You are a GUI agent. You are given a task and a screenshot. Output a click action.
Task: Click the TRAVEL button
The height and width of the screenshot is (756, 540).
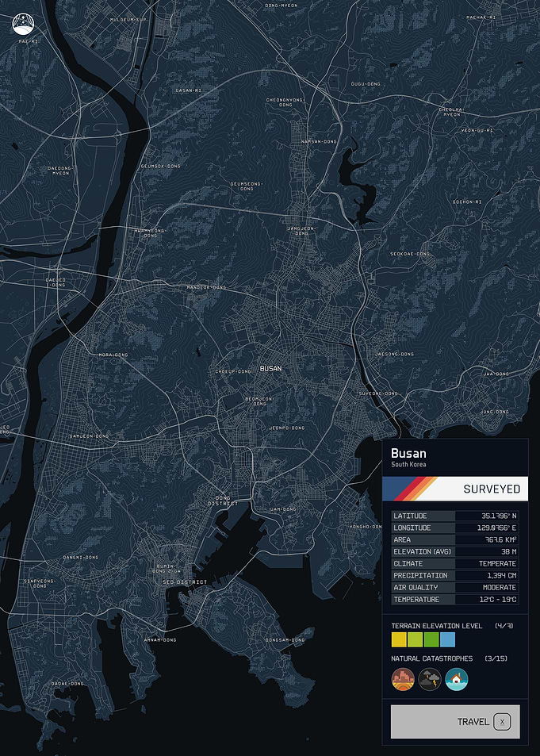pos(455,721)
